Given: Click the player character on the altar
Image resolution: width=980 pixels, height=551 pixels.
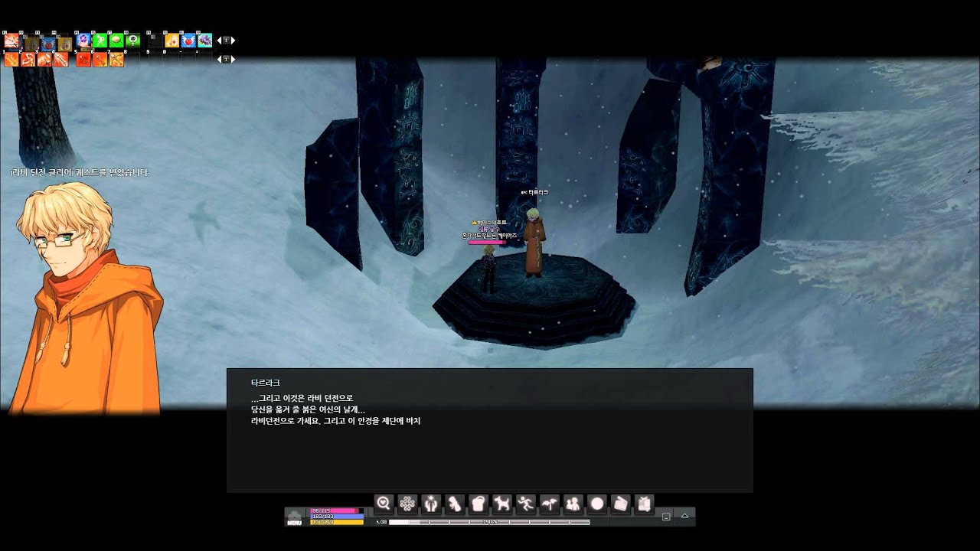Looking at the screenshot, I should click(x=488, y=269).
